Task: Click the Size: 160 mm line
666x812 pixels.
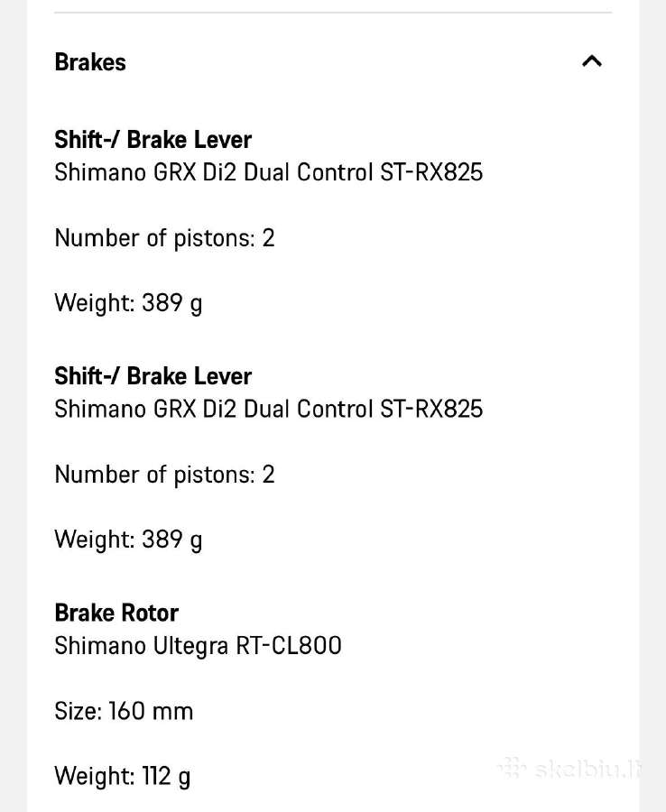Action: click(124, 711)
